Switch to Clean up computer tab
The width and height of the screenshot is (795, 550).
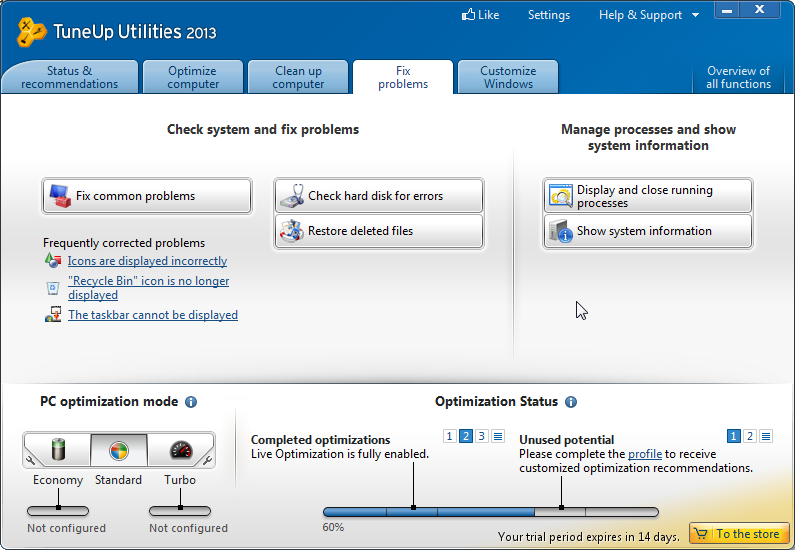[298, 77]
